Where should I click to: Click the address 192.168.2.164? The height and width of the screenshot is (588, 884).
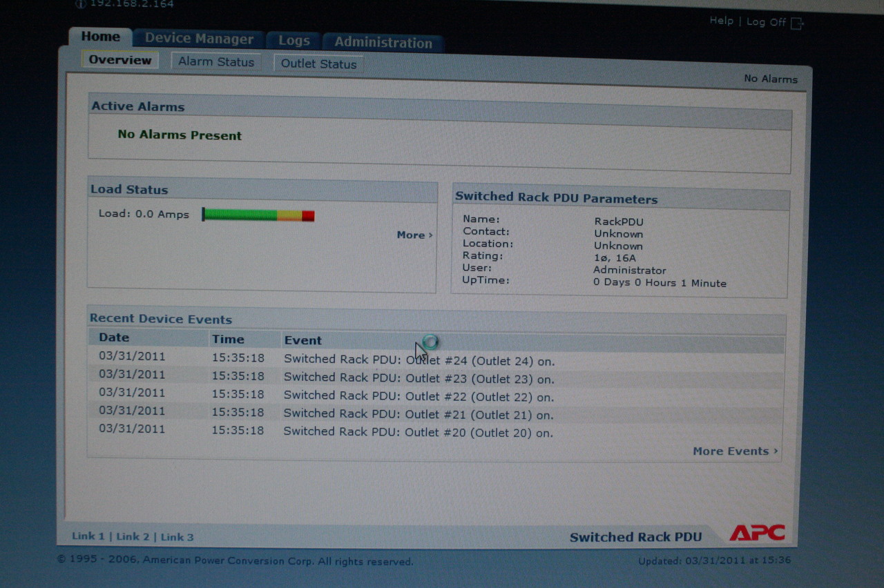(x=132, y=3)
